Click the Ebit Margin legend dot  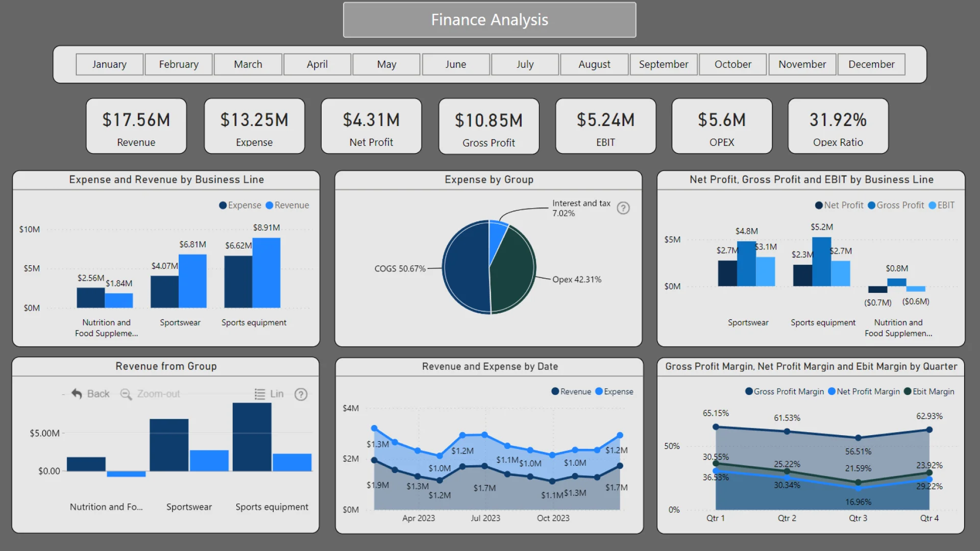(908, 391)
